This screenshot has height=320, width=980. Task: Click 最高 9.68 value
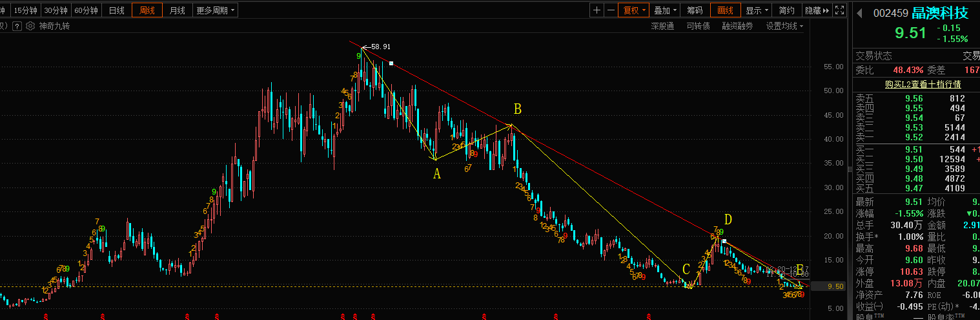pyautogui.click(x=914, y=248)
